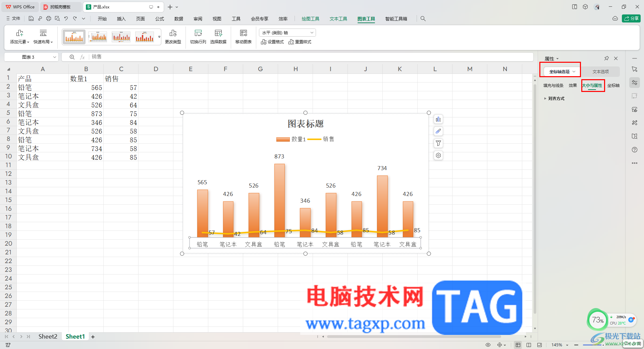The height and width of the screenshot is (349, 644).
Task: Click the Print icon in quick toolbar
Action: 49,19
